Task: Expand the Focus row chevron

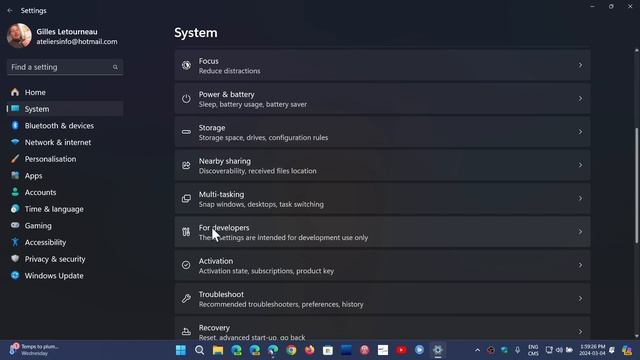Action: [x=580, y=65]
